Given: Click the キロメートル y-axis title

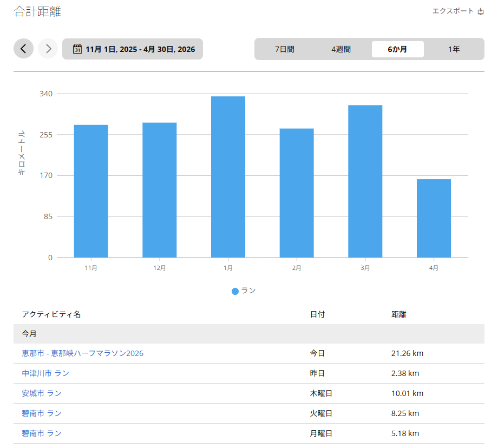Looking at the screenshot, I should 21,153.
